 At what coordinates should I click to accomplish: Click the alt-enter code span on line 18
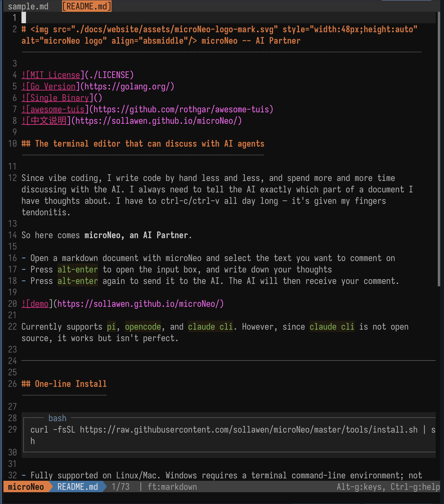[78, 281]
